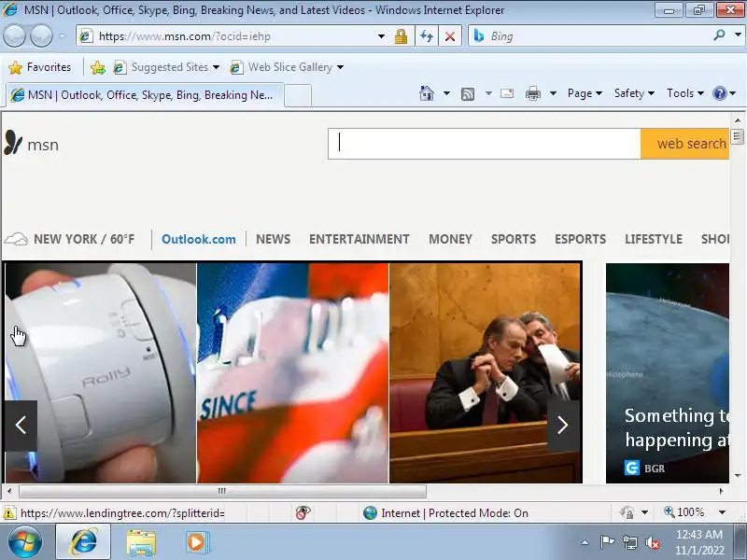747x560 pixels.
Task: Click the status bar security lock icon
Action: pos(627,512)
